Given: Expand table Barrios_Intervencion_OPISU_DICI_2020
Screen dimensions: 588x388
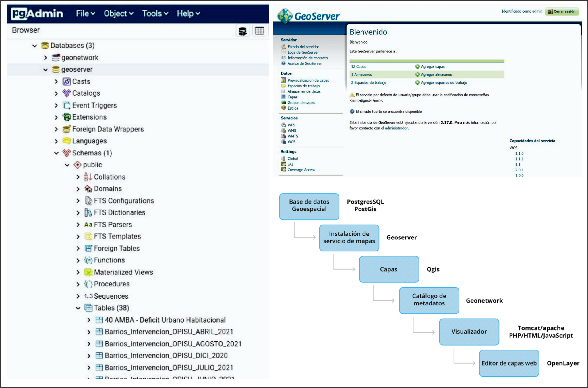Looking at the screenshot, I should pos(89,356).
